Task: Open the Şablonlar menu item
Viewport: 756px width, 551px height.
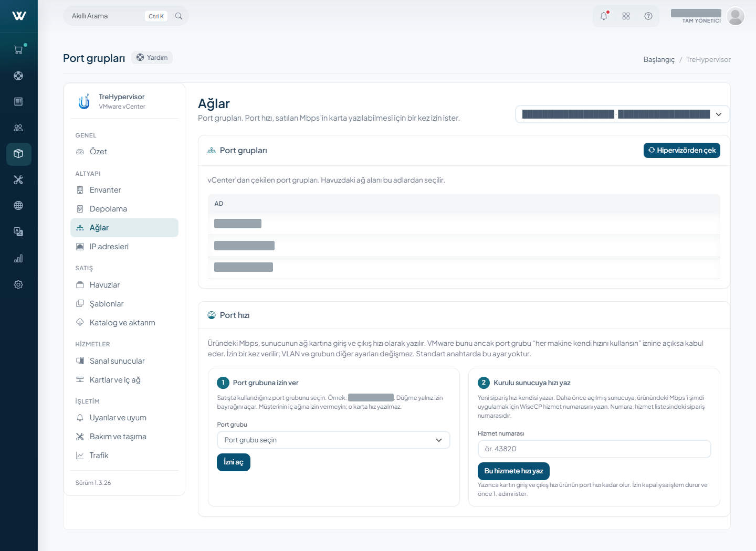Action: point(124,304)
